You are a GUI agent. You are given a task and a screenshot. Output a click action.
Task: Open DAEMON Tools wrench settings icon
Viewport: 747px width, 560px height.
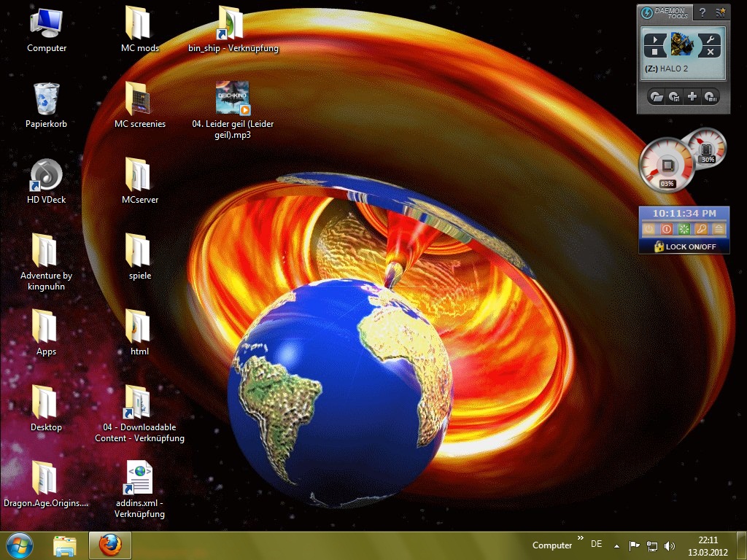pyautogui.click(x=711, y=39)
